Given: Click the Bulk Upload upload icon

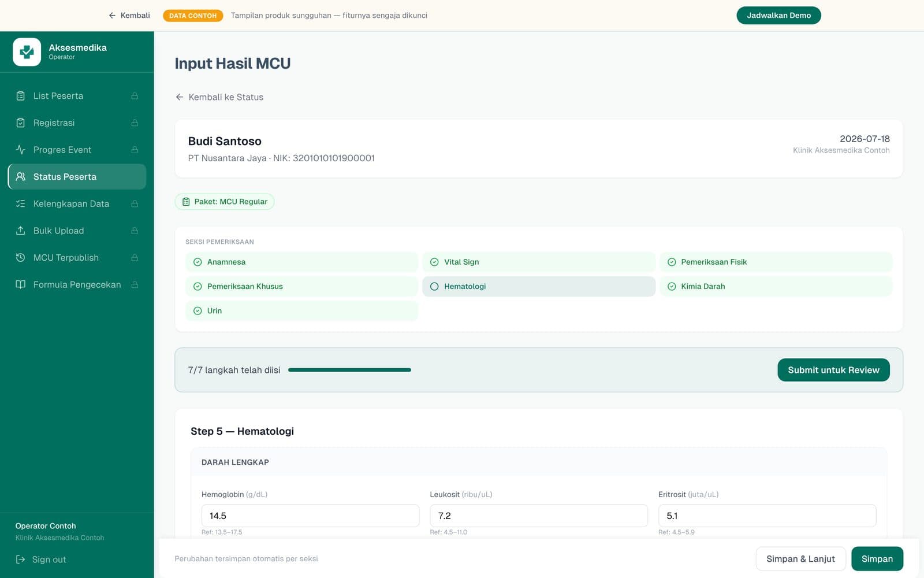Looking at the screenshot, I should 21,231.
